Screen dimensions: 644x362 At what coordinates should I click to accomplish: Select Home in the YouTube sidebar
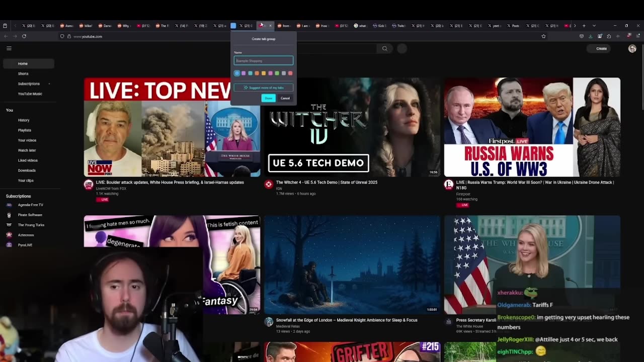[29, 63]
